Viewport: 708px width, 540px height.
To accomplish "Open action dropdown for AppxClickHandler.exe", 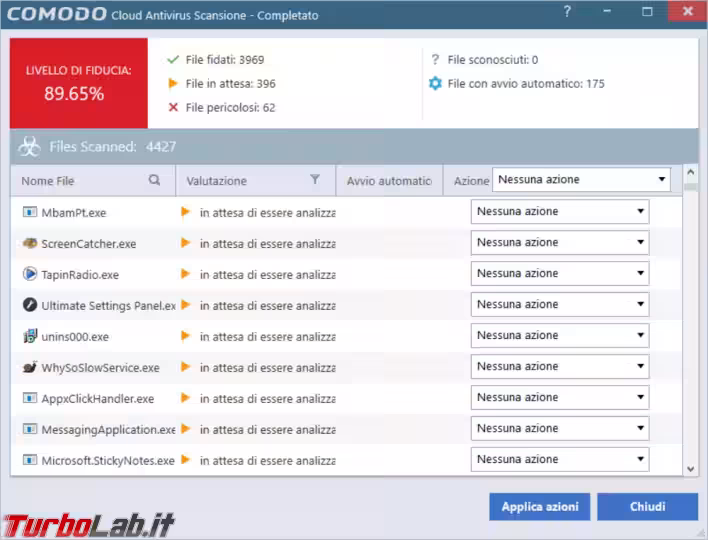I will tap(560, 397).
